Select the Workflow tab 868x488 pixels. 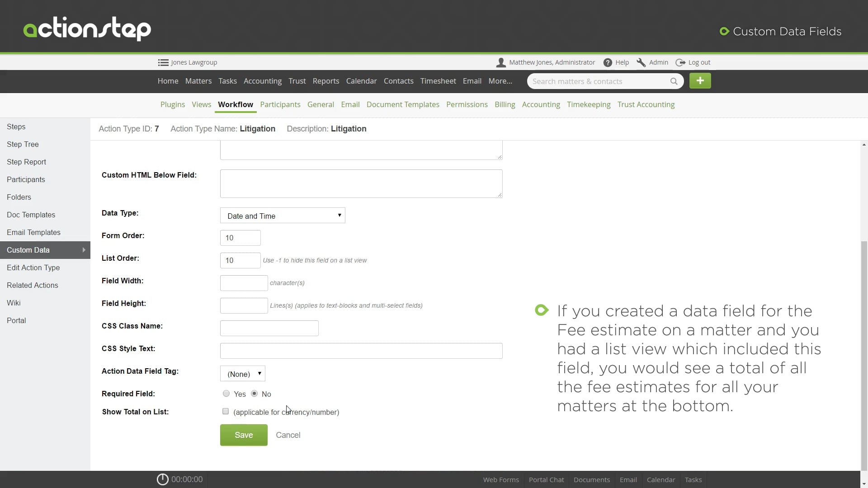(236, 104)
